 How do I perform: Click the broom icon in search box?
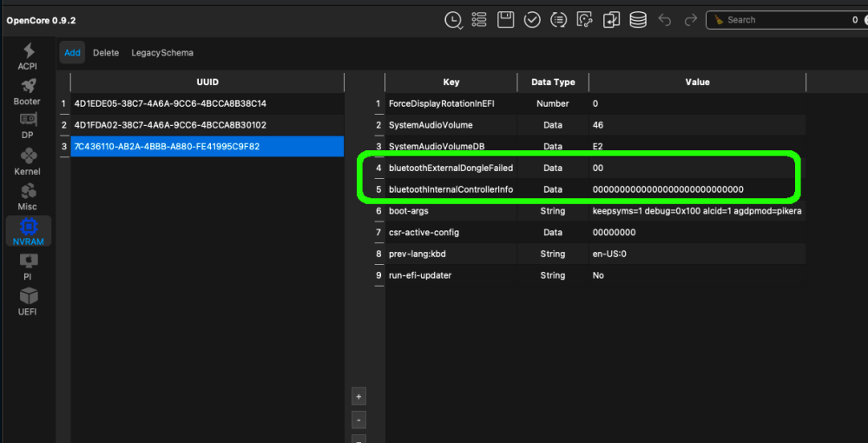click(x=719, y=20)
